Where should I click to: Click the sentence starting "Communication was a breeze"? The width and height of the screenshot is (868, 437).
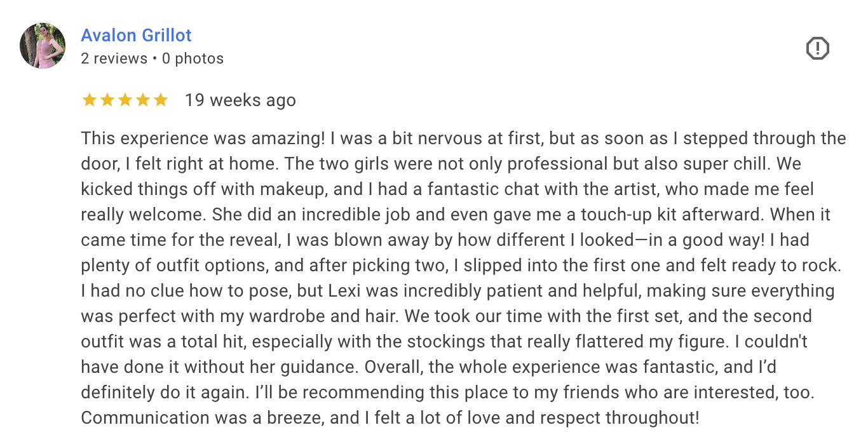(390, 418)
